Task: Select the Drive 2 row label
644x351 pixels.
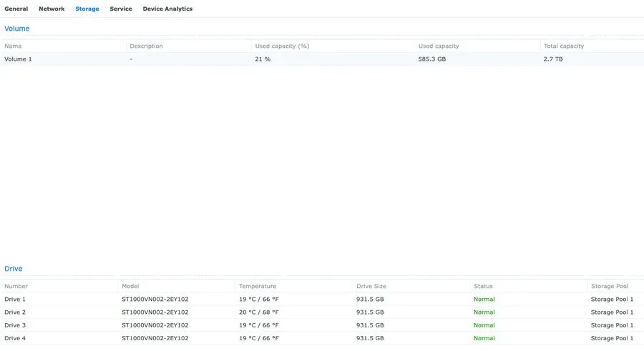Action: tap(15, 312)
